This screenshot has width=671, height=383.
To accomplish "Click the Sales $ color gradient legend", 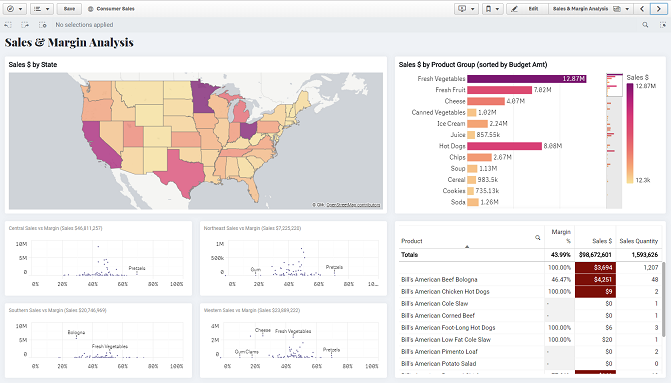I will click(x=630, y=133).
